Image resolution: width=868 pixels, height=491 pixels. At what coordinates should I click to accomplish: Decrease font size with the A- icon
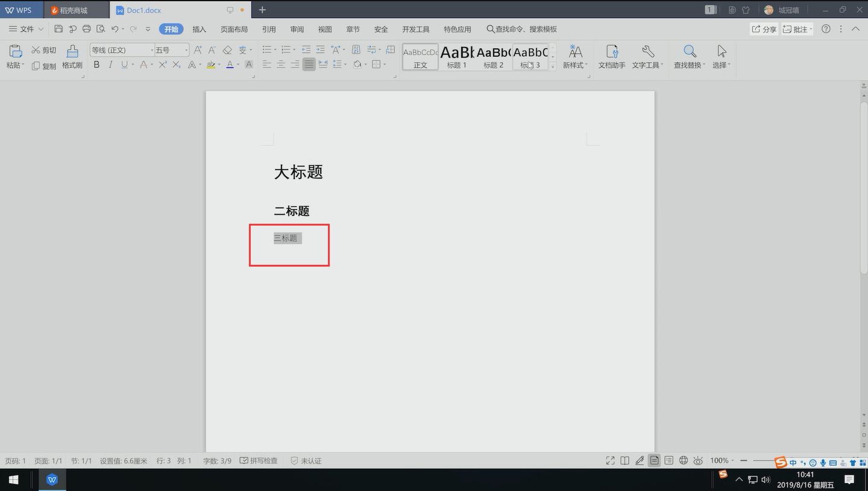point(212,50)
